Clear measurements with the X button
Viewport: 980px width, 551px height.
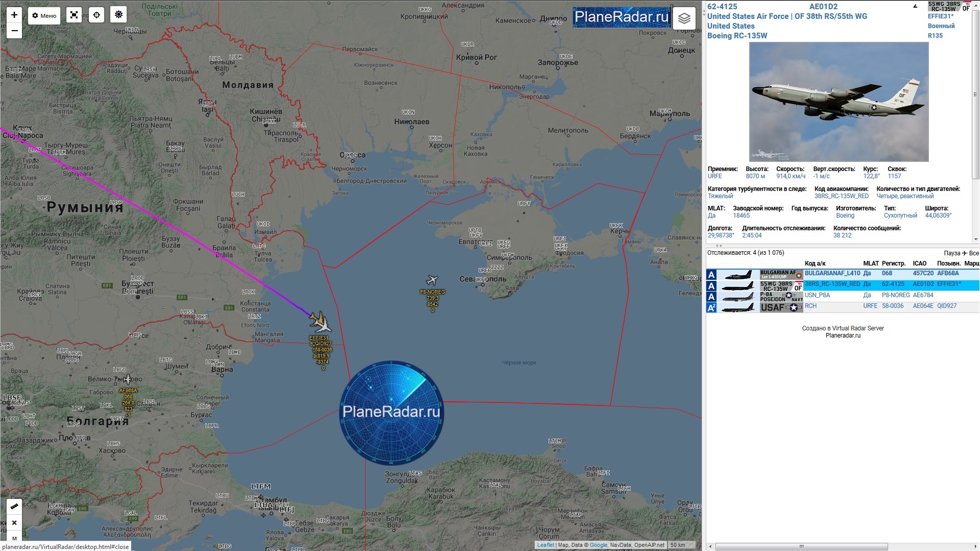14,522
